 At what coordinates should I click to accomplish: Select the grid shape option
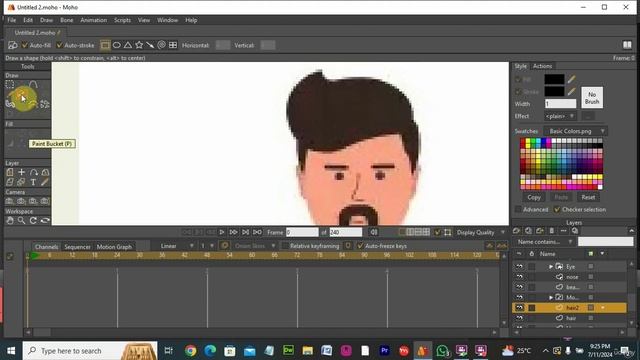(173, 45)
